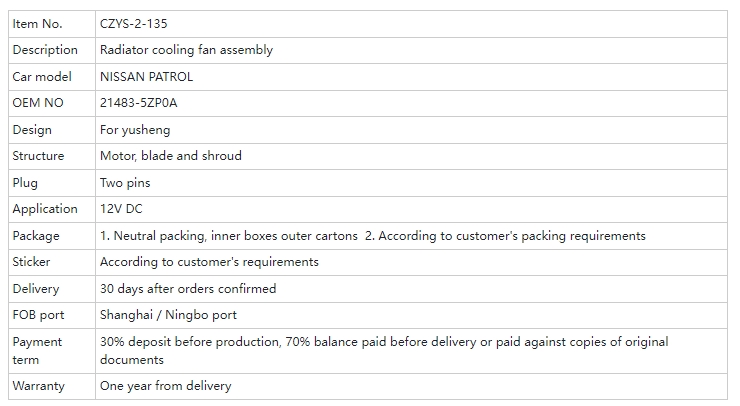Select the 'Radiator cooling fan assembly' description cell
This screenshot has width=740, height=406.
[186, 50]
